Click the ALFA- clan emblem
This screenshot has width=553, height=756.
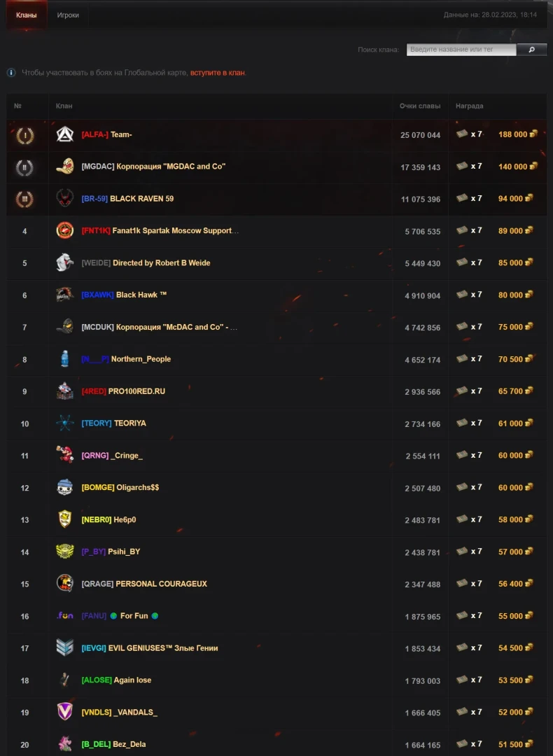(65, 134)
